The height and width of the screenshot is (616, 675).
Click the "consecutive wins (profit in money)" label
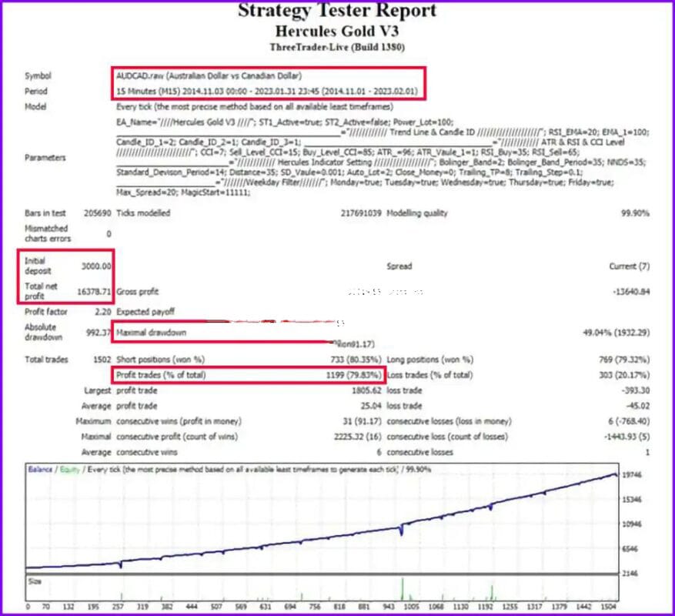[179, 421]
